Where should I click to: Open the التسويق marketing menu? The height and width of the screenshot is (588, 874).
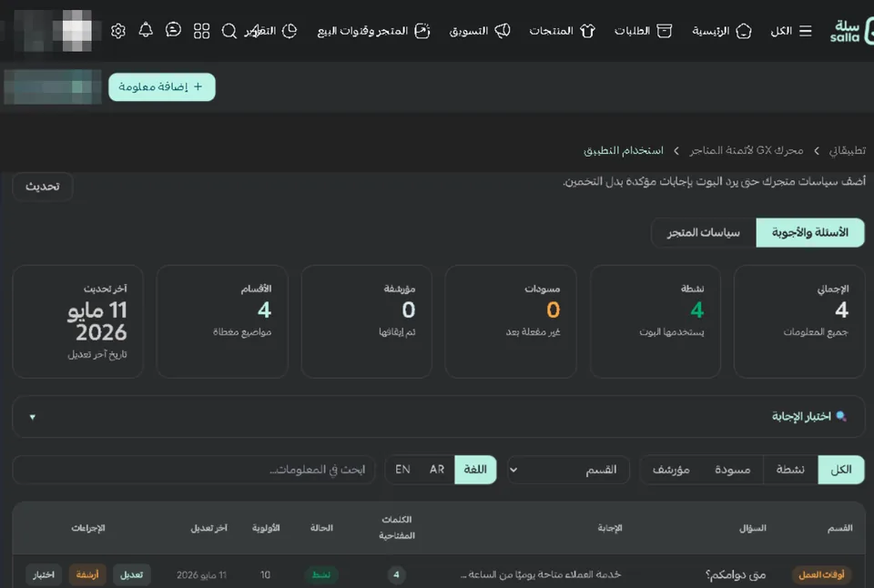coord(480,31)
